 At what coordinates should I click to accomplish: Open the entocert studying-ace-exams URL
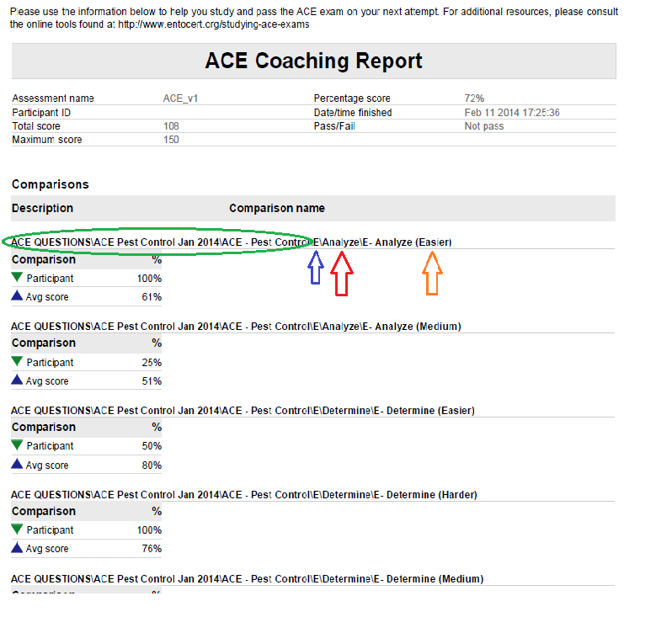pyautogui.click(x=214, y=24)
